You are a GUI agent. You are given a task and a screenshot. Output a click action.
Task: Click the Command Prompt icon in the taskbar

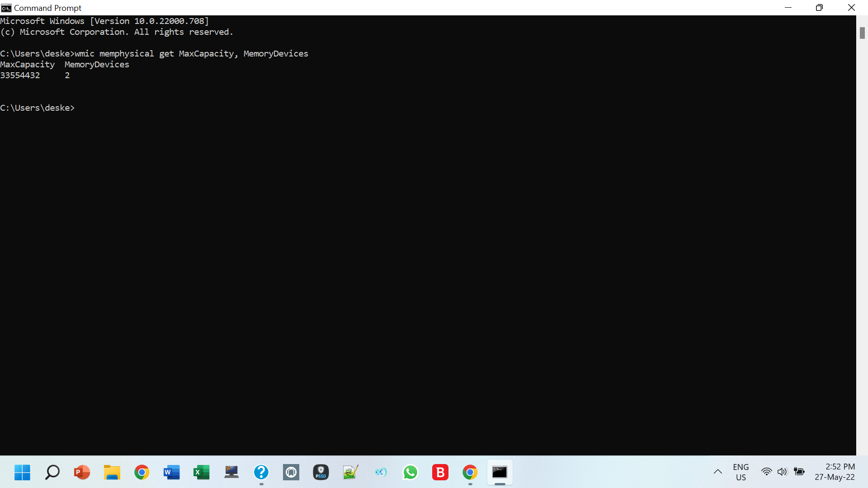[x=500, y=472]
